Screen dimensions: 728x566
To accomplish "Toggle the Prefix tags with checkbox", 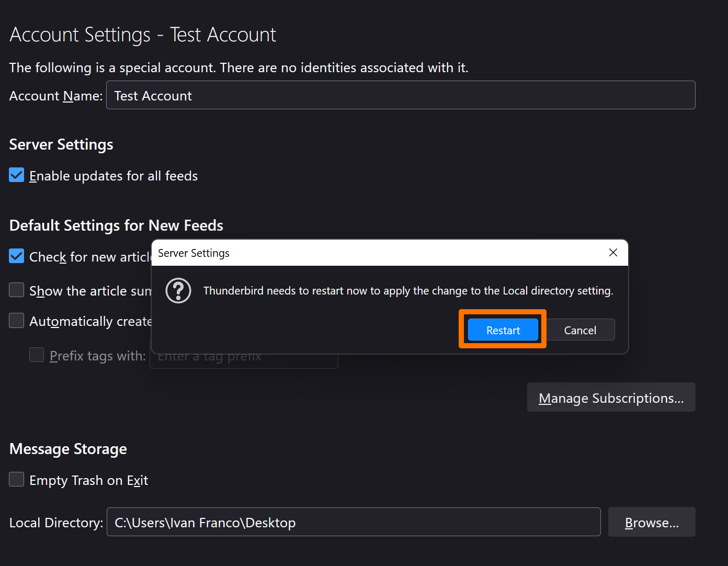I will click(x=37, y=355).
